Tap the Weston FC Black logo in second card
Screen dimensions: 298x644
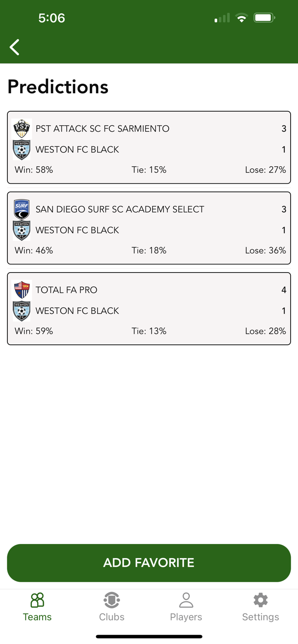(22, 231)
